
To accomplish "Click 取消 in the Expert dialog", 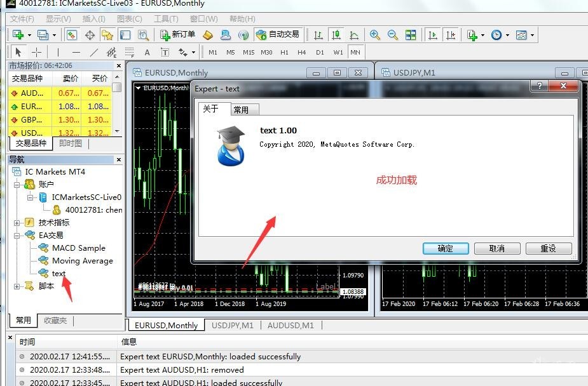I will 497,249.
